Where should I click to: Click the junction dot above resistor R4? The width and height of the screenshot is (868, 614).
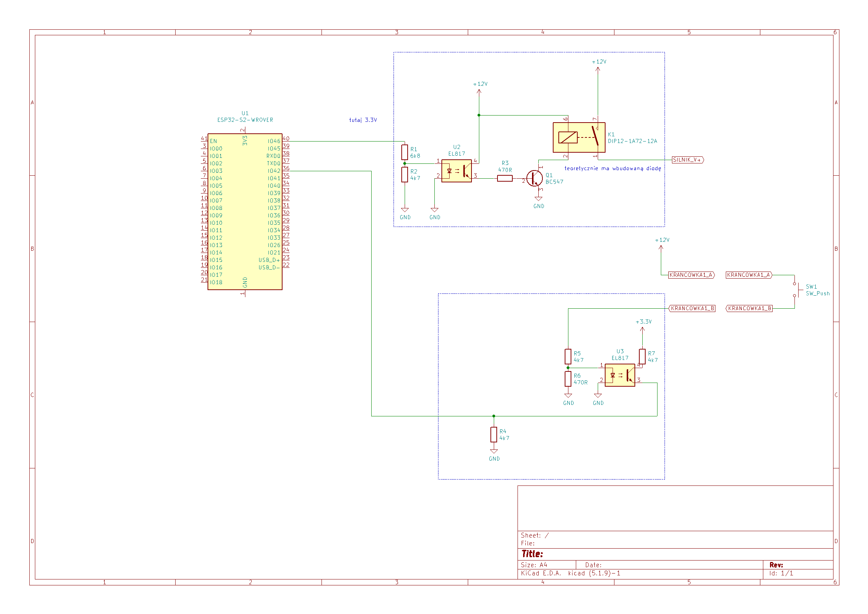coord(494,416)
